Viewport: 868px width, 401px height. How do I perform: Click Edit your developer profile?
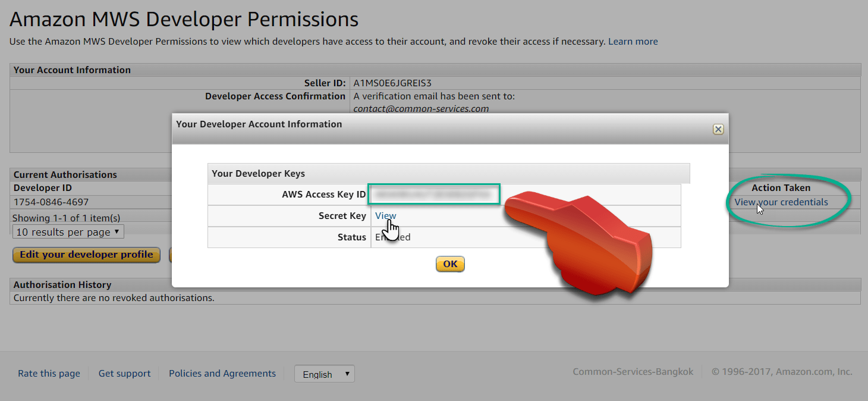click(86, 255)
